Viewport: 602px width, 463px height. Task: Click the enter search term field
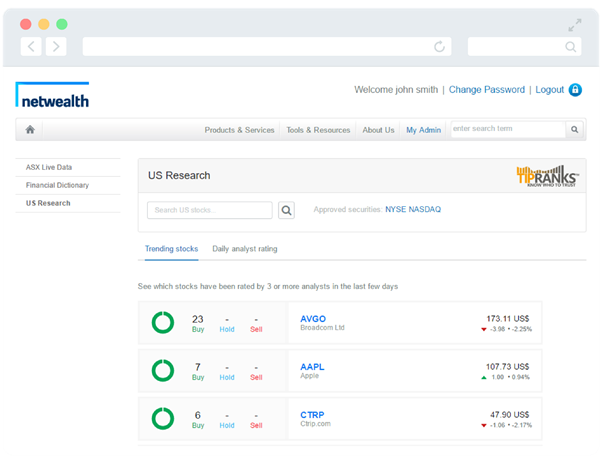(508, 129)
